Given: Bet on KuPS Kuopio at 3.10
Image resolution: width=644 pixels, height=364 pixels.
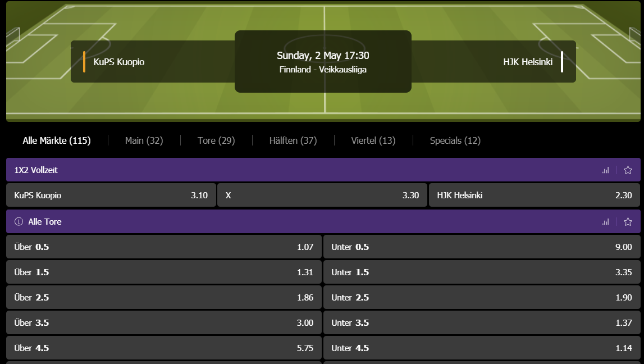Looking at the screenshot, I should [111, 195].
